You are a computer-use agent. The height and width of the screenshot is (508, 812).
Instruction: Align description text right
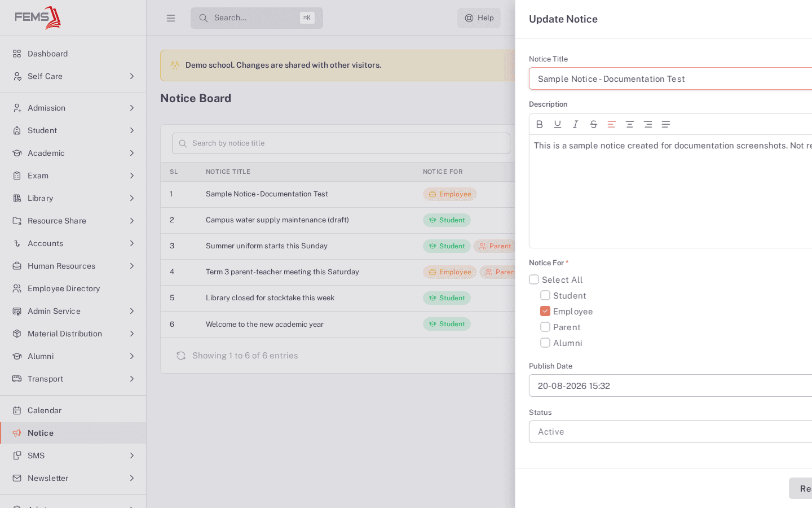[648, 124]
